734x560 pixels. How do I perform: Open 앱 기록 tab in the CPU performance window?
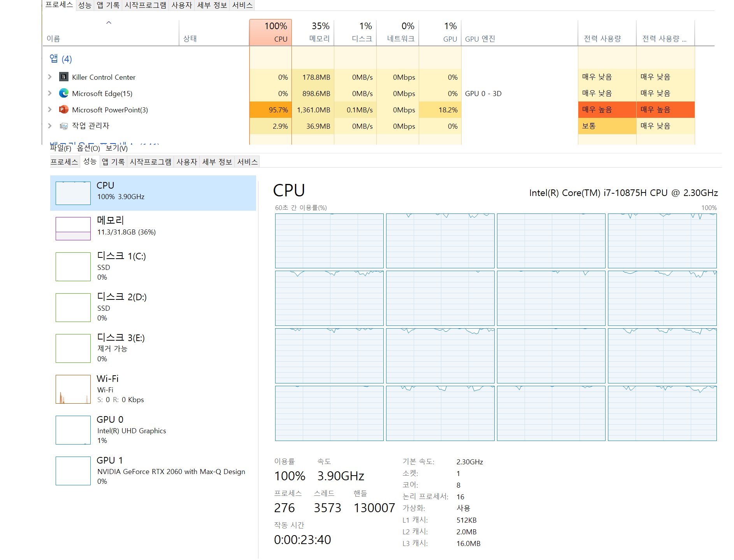[x=113, y=162]
